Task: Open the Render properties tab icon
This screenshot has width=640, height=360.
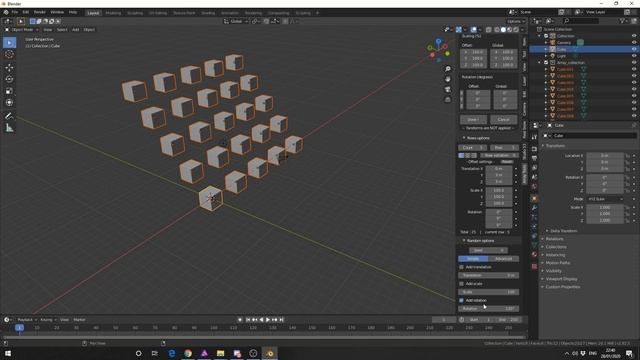Action: [x=534, y=149]
